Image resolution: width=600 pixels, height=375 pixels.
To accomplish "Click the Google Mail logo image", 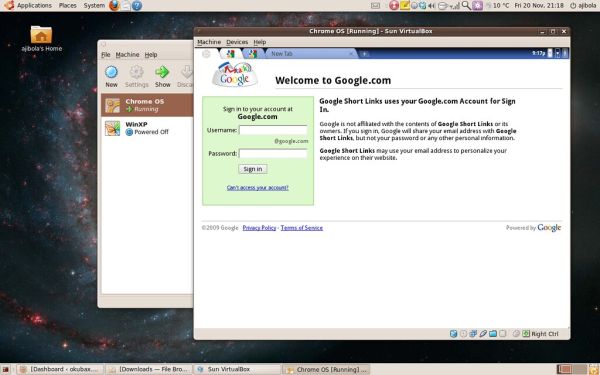I will click(235, 75).
